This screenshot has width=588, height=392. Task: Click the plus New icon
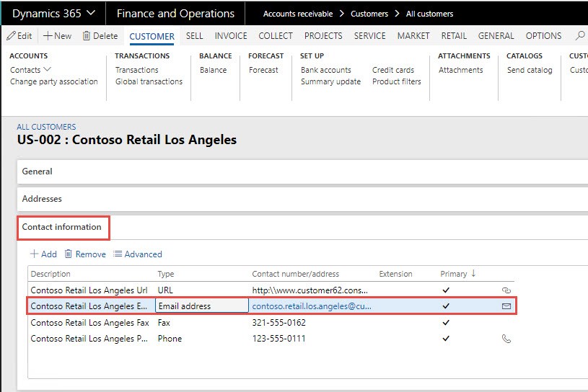click(48, 36)
